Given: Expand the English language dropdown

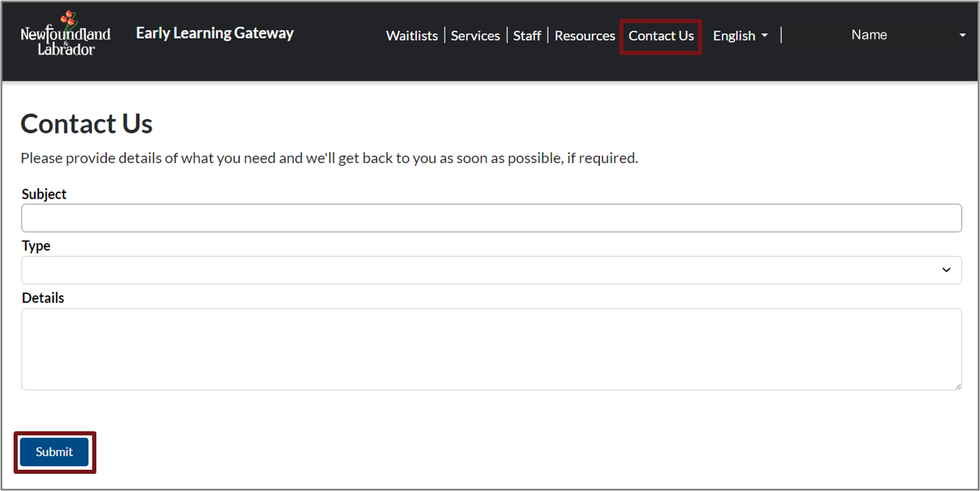Looking at the screenshot, I should [734, 35].
